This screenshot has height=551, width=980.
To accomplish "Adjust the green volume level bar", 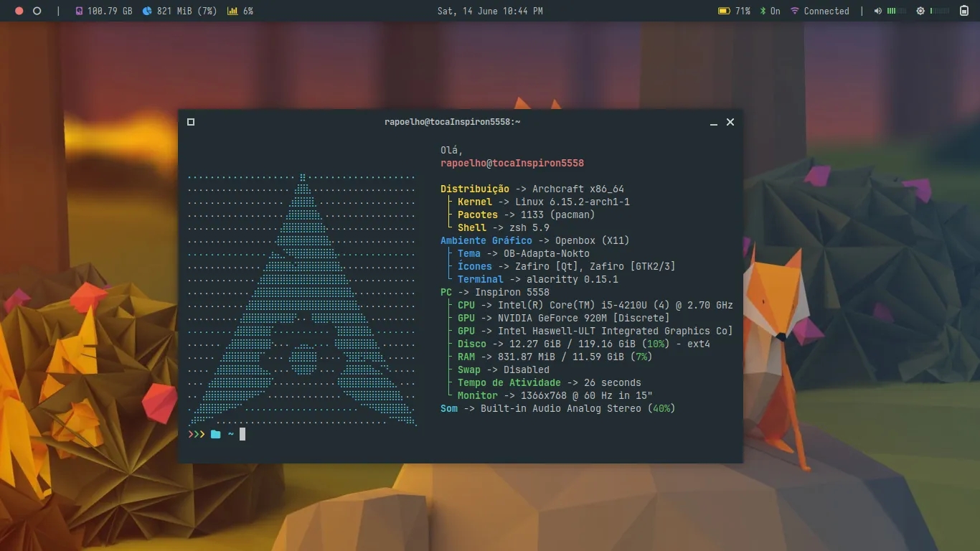I will (x=896, y=11).
